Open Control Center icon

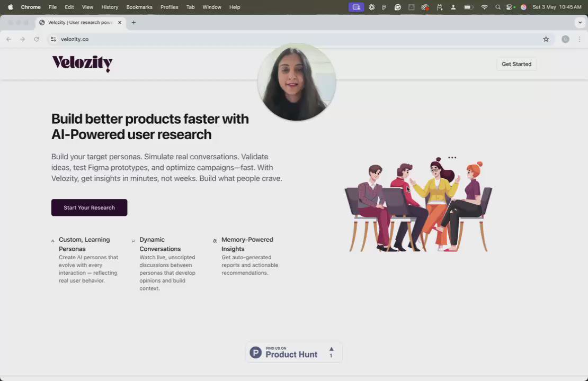tap(510, 7)
